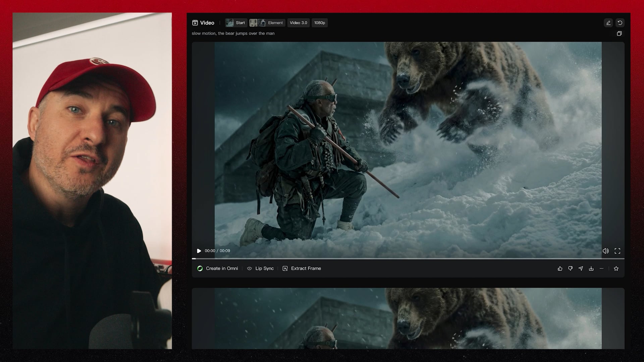Give the video a thumbs down
Viewport: 644px width, 362px height.
click(570, 268)
